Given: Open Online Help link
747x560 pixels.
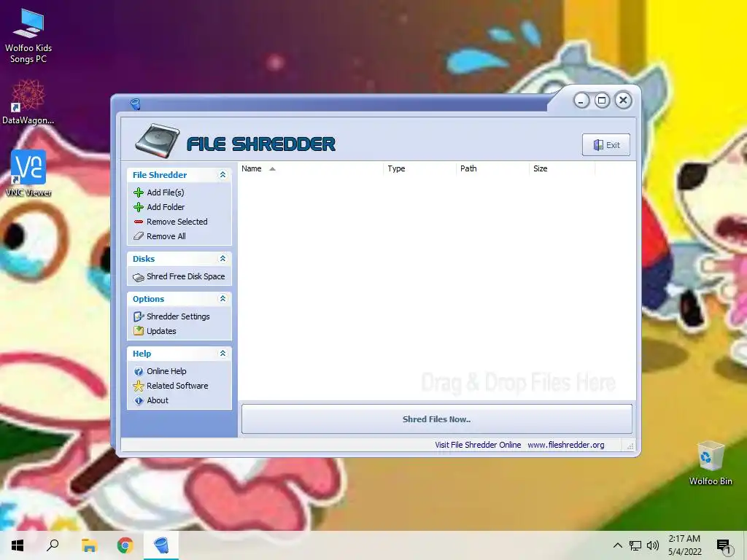Looking at the screenshot, I should tap(166, 371).
